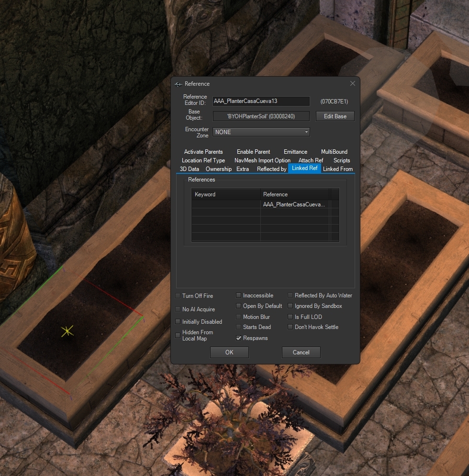
Task: Confirm with the OK button
Action: pyautogui.click(x=229, y=352)
